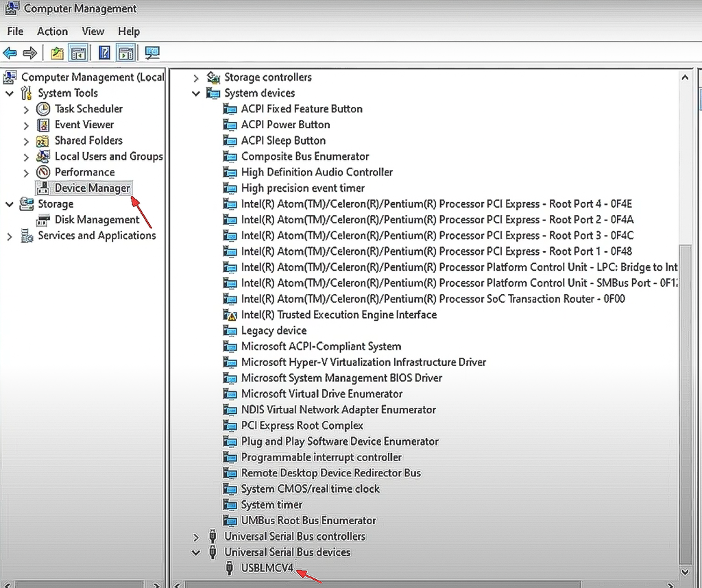
Task: Select Legacy device entry
Action: [x=274, y=331]
